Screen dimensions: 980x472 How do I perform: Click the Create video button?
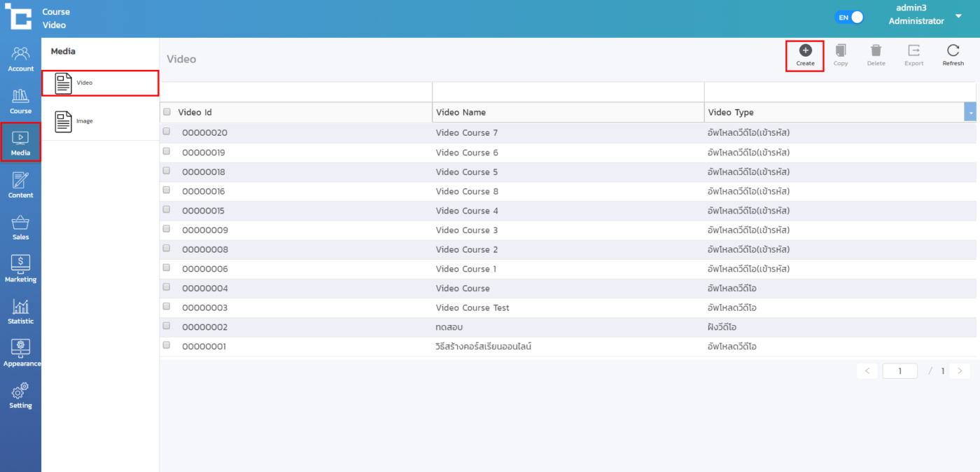point(805,55)
